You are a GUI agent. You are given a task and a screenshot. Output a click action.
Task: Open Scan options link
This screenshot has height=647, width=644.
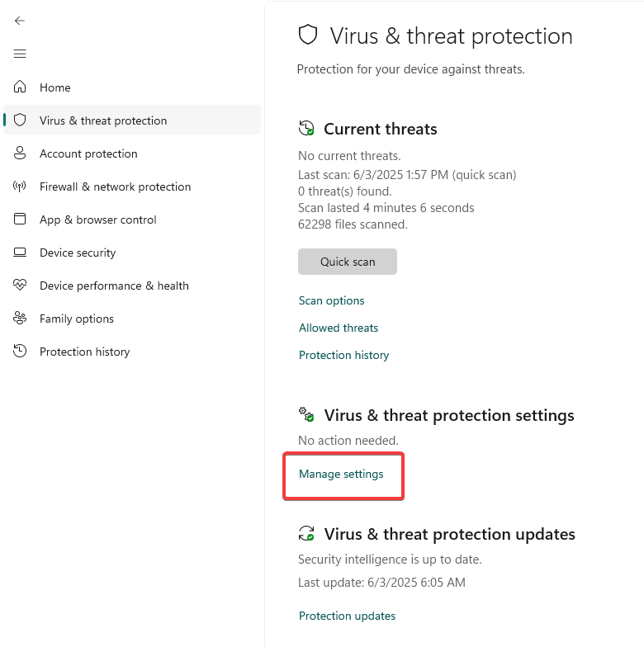[332, 300]
